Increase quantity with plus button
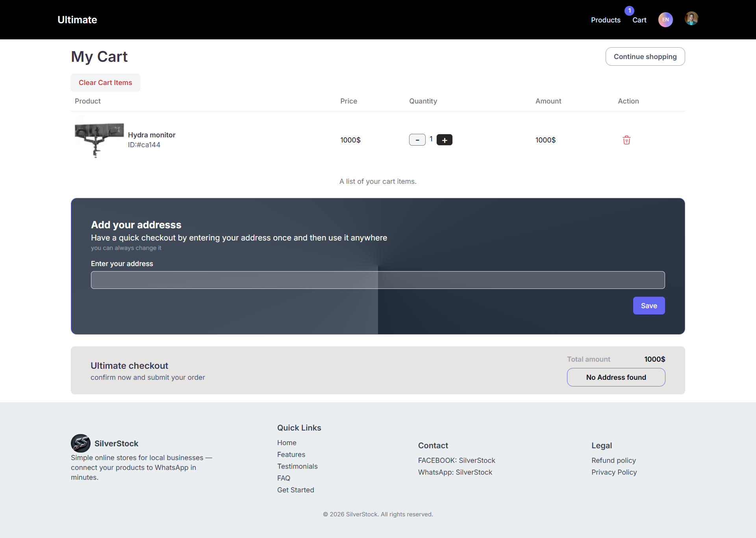The width and height of the screenshot is (756, 538). point(445,140)
